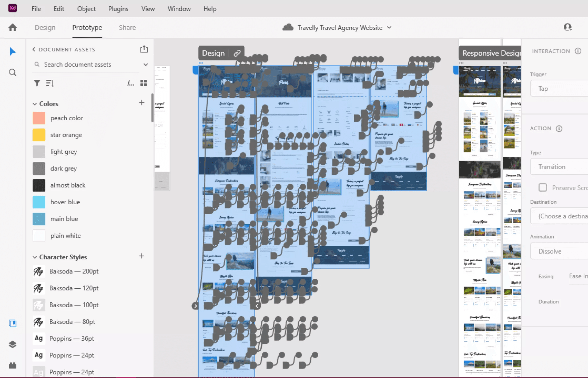Select the star orange color swatch

click(39, 135)
